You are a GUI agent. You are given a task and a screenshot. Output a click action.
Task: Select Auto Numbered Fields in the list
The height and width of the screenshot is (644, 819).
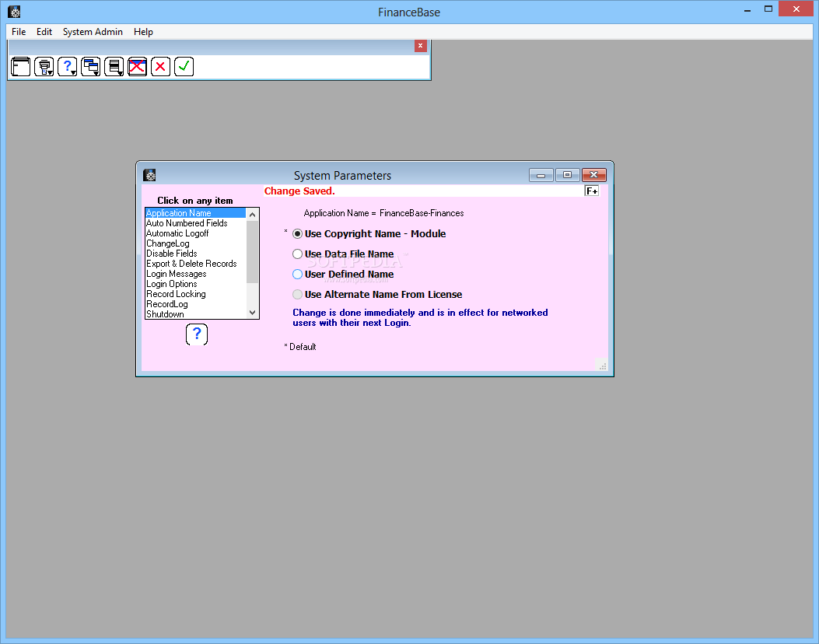tap(195, 223)
